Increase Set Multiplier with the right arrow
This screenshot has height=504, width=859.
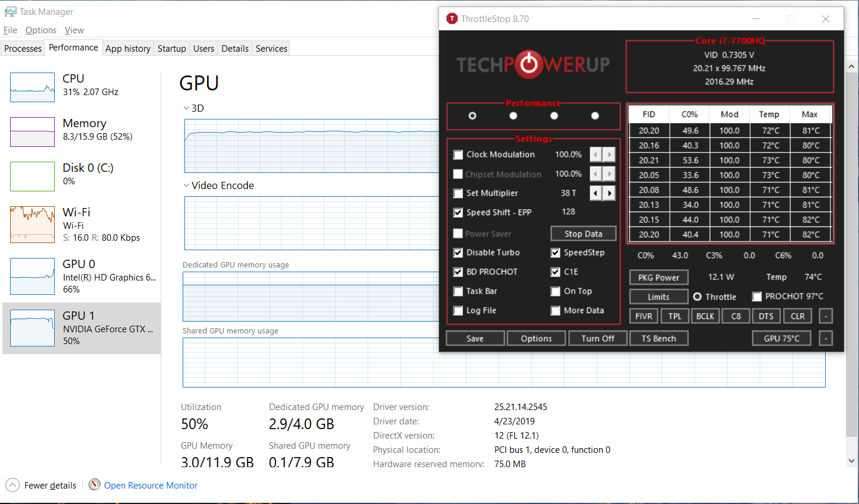point(609,193)
